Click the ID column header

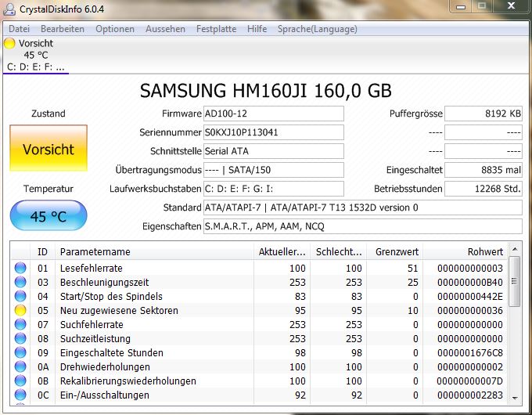(43, 251)
